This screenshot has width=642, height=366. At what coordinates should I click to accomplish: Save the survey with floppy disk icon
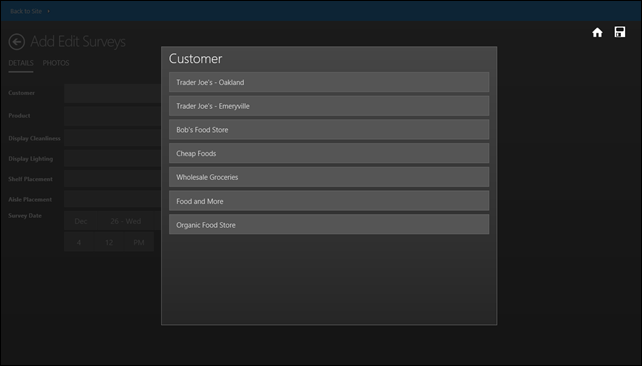tap(619, 32)
